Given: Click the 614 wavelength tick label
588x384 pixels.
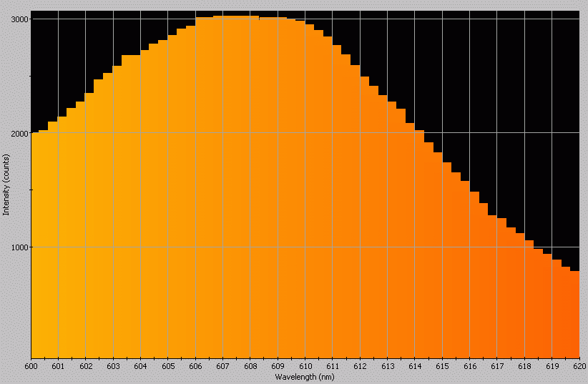Looking at the screenshot, I should point(415,366).
